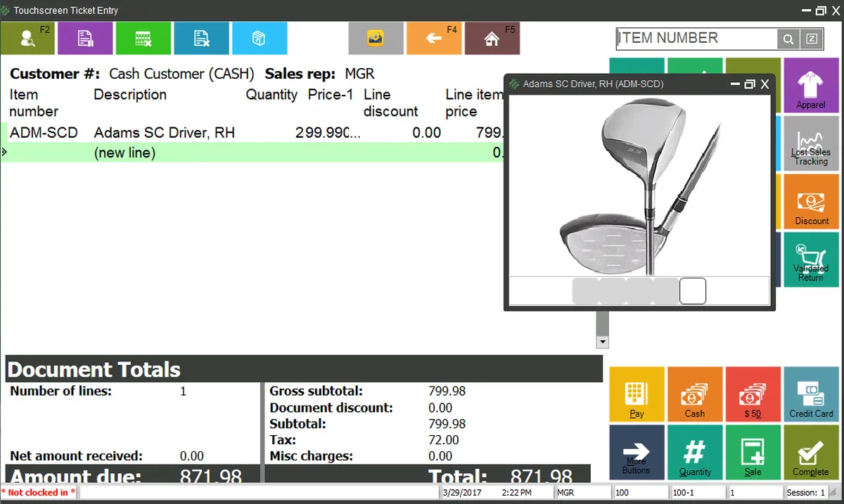Select Cash payment button
Viewport: 844px width, 504px height.
click(x=694, y=394)
